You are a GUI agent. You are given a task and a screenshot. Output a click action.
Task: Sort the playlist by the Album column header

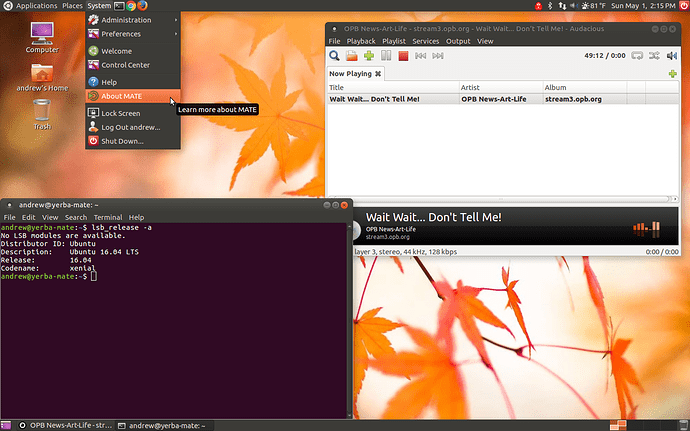click(x=585, y=87)
